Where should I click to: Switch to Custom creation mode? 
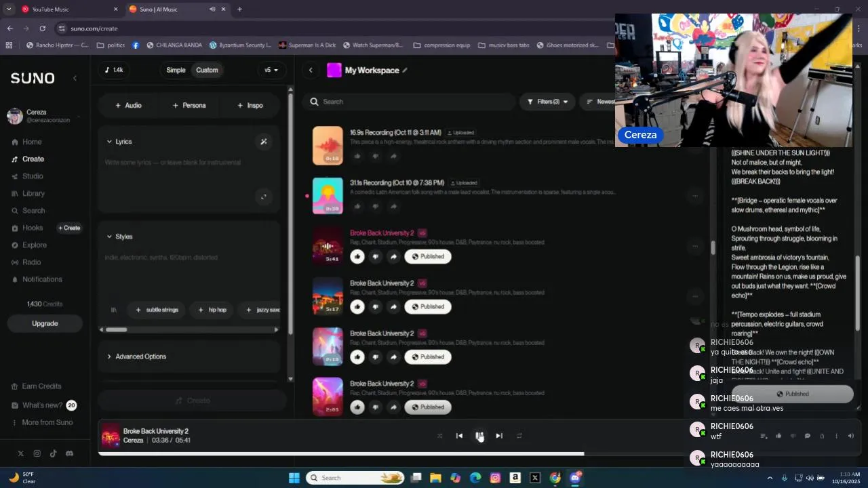(207, 70)
